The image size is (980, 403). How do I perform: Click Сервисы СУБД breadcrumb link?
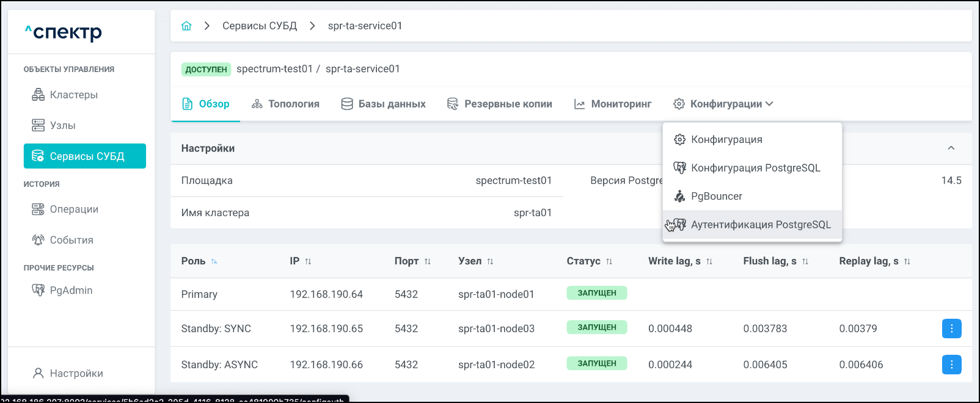pos(260,26)
